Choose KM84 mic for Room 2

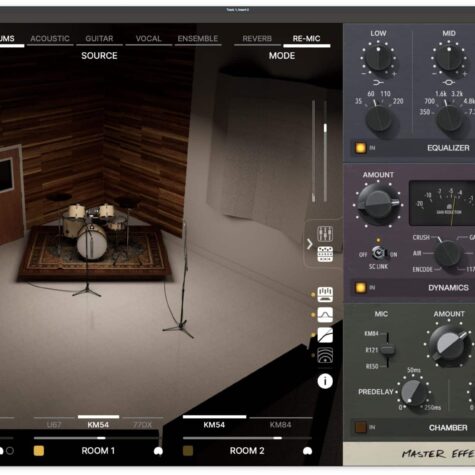point(280,425)
